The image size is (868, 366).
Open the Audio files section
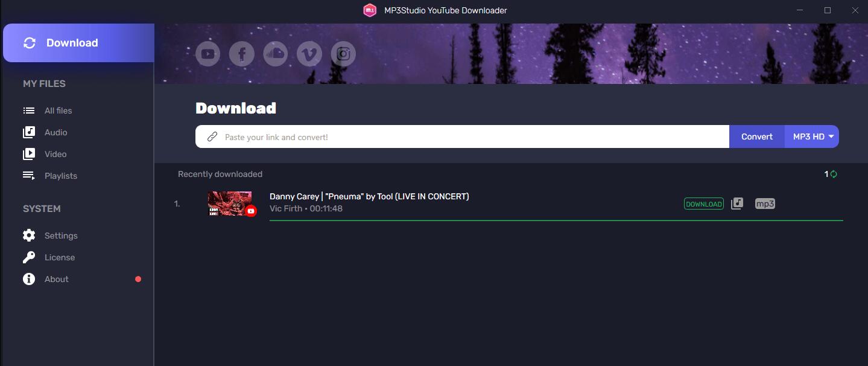tap(56, 132)
